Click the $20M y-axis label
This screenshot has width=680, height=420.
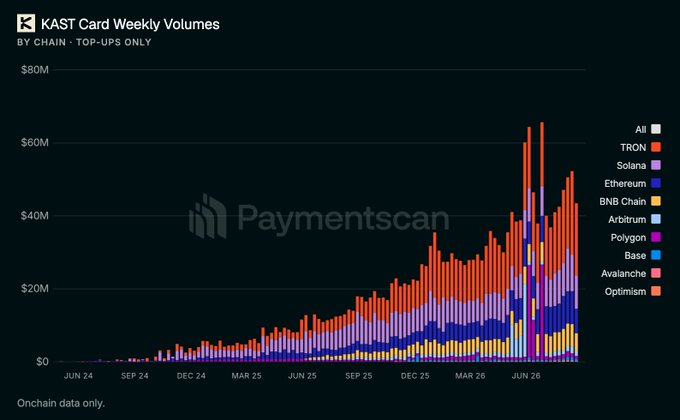coord(35,289)
